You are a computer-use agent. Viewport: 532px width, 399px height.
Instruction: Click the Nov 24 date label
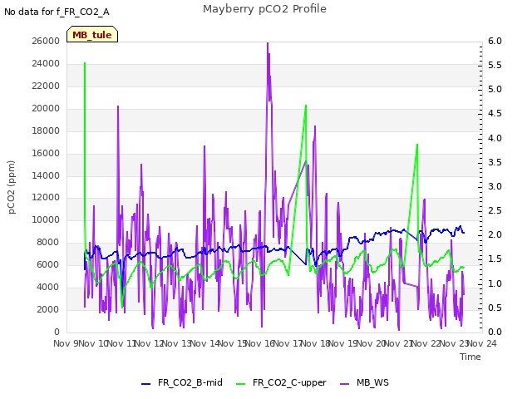(482, 343)
